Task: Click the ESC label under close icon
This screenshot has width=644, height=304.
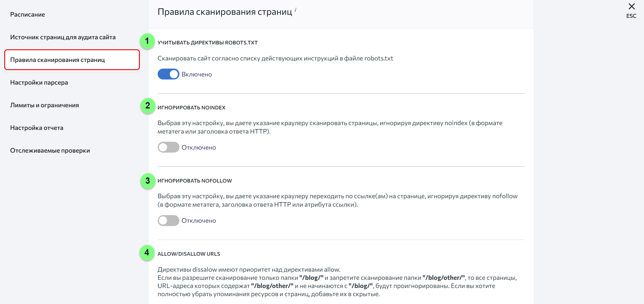Action: coord(631,16)
